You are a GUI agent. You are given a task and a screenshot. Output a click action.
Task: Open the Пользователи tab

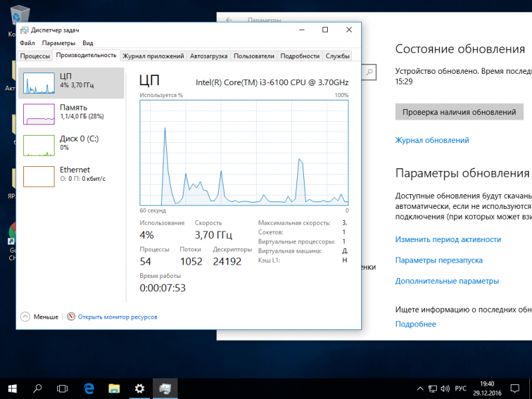click(254, 56)
